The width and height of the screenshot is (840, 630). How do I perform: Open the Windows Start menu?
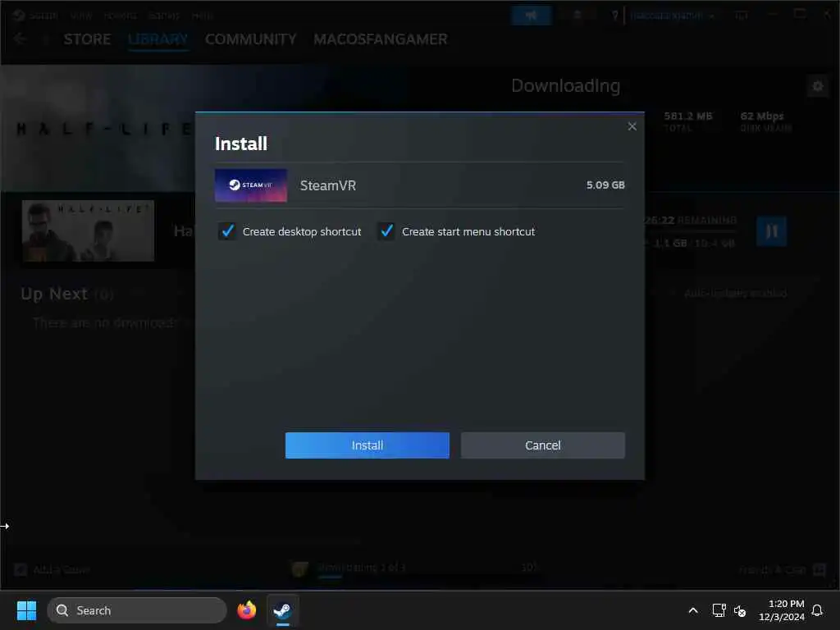click(x=26, y=610)
